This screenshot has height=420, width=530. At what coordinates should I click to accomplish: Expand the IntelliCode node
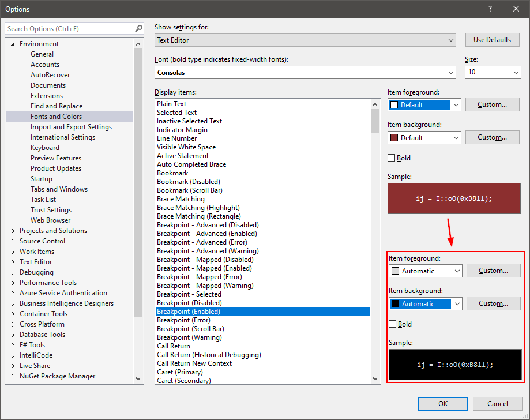(x=13, y=356)
